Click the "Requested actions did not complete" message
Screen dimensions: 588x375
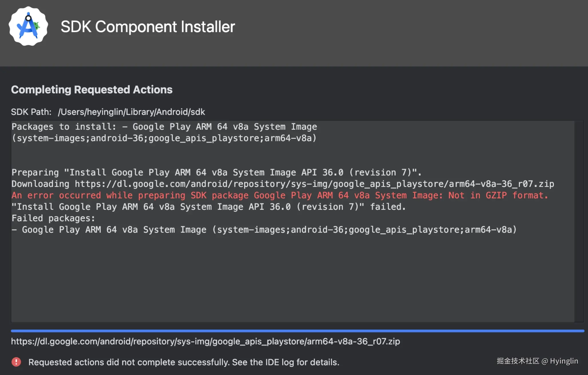[x=184, y=362]
